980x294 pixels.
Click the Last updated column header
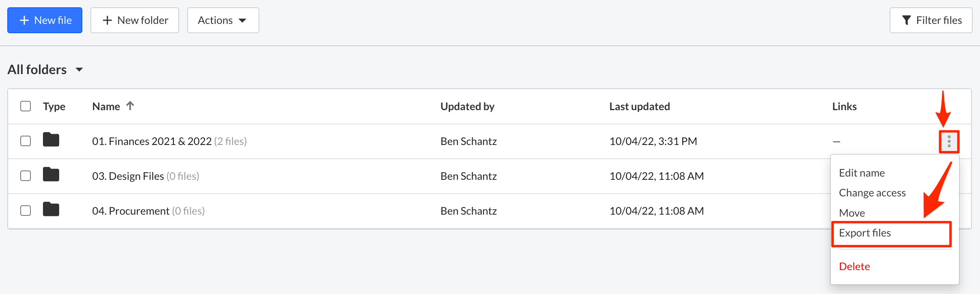pyautogui.click(x=639, y=106)
